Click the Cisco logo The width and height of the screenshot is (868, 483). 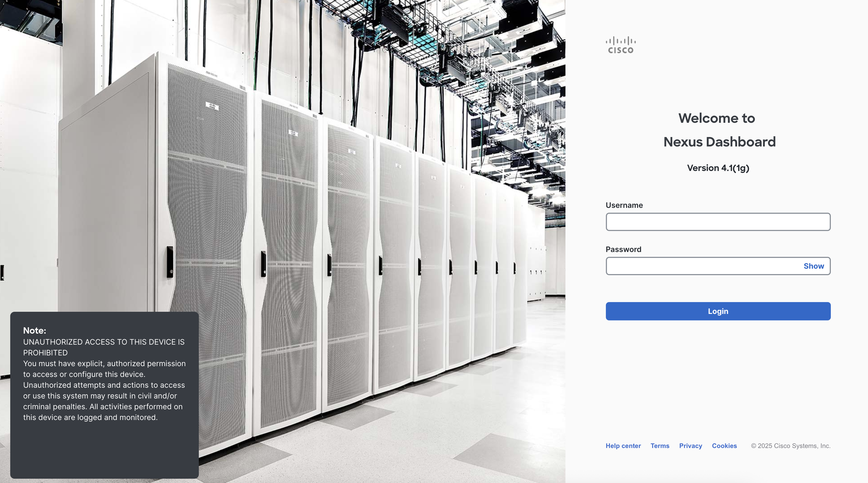(x=620, y=45)
